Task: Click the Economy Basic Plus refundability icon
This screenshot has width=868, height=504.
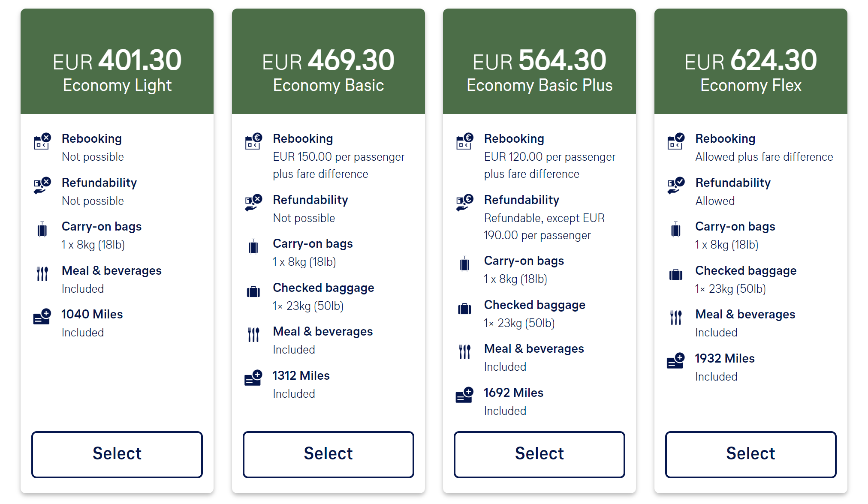Action: [464, 202]
